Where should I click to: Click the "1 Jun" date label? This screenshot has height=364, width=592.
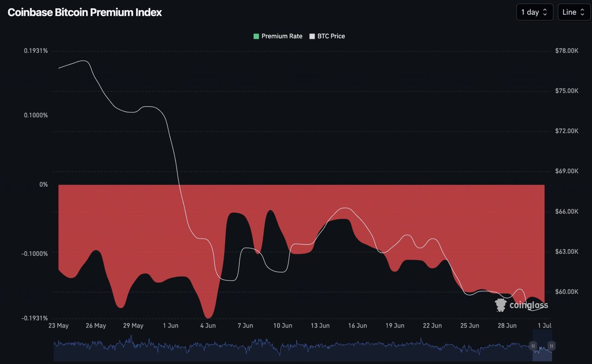171,326
